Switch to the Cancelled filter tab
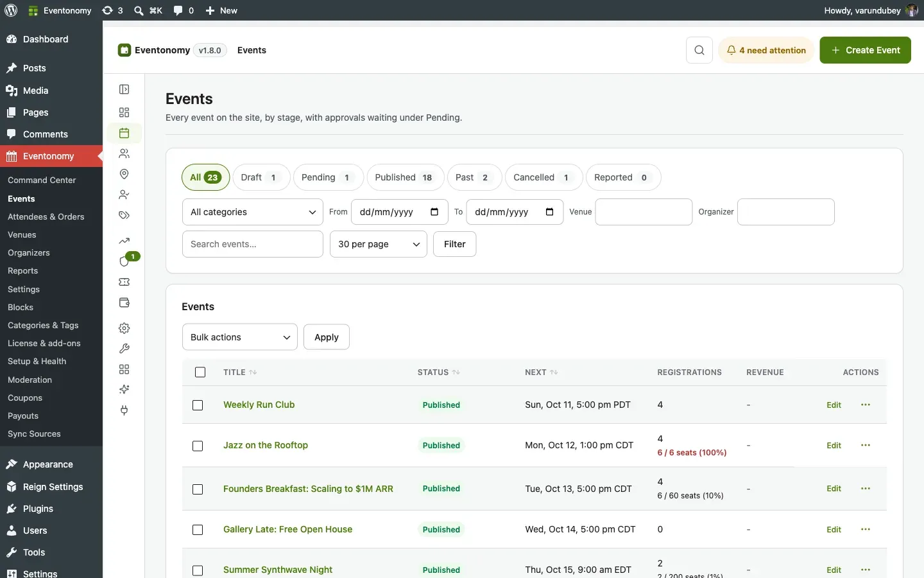This screenshot has height=578, width=924. coord(544,177)
